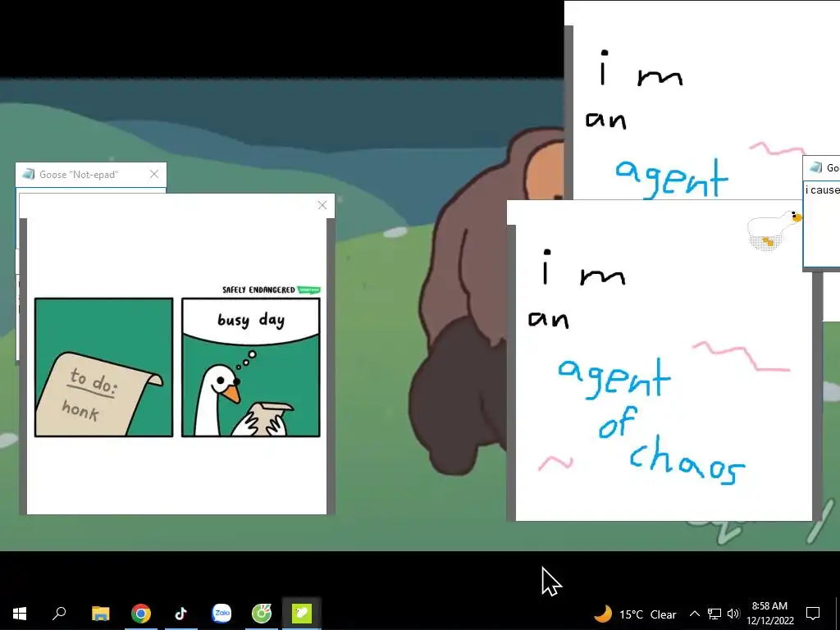
Task: Open TikTok app on taskbar
Action: 181,614
